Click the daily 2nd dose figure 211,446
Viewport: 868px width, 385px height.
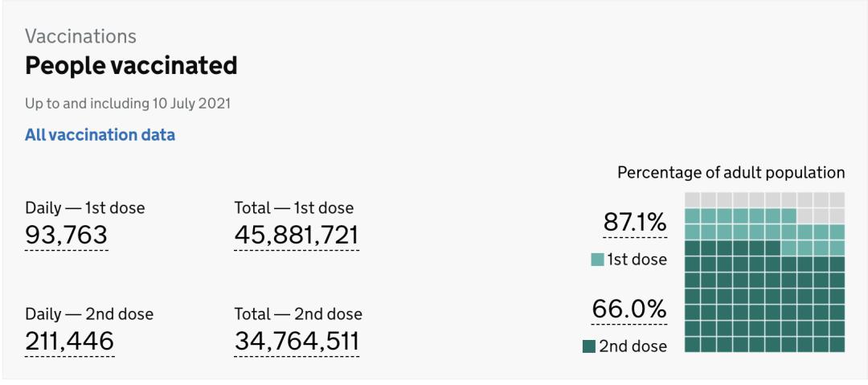(69, 341)
